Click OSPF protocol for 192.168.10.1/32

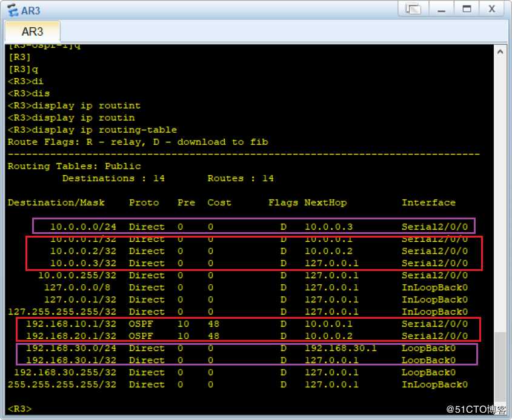(141, 324)
